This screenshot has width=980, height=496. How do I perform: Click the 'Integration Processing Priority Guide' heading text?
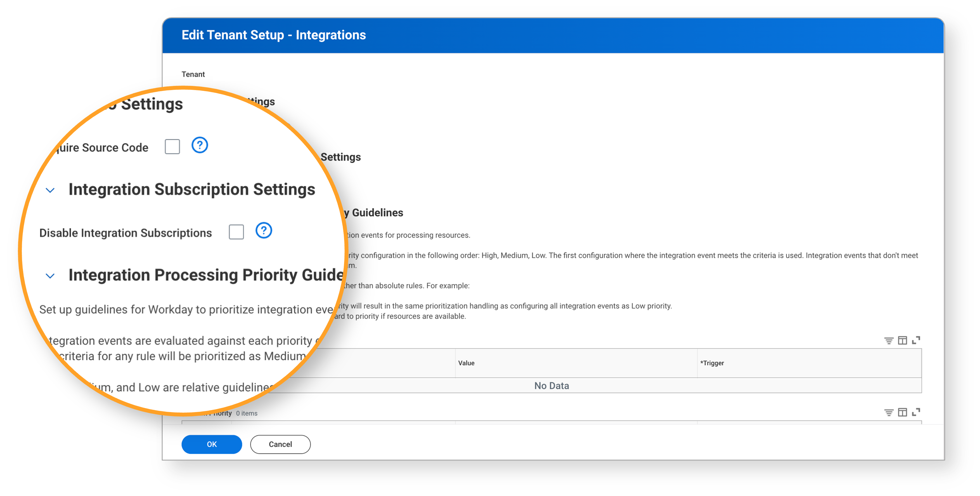[x=206, y=275]
